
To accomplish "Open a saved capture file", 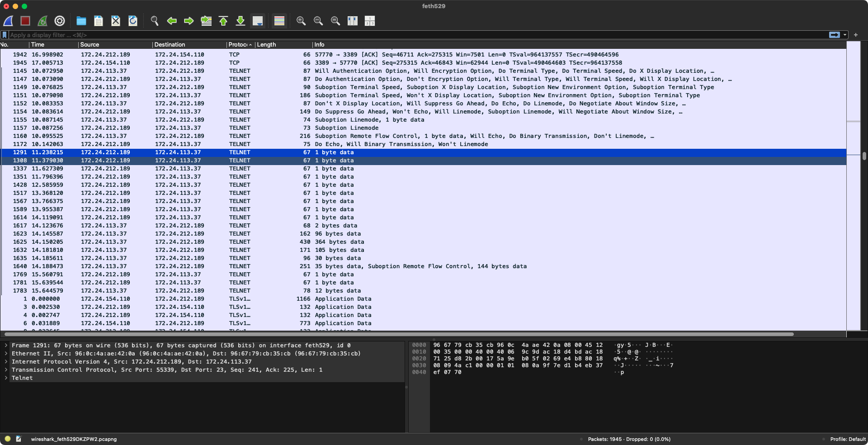I will [81, 21].
